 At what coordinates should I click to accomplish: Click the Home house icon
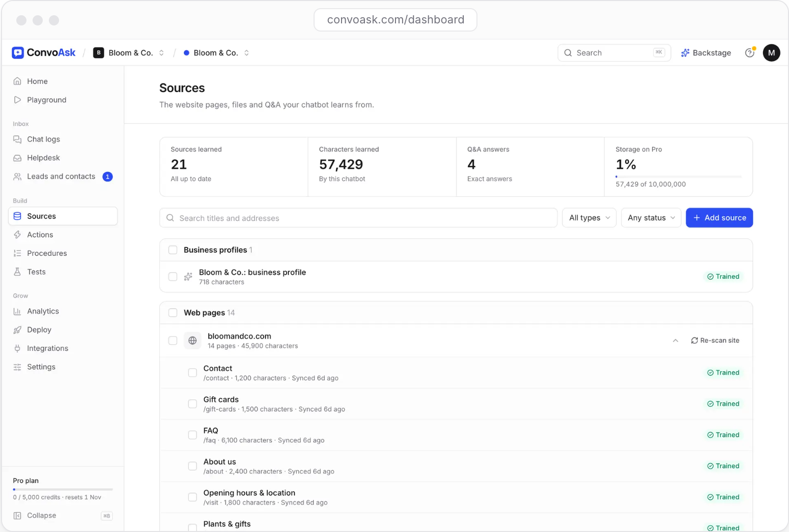pyautogui.click(x=17, y=81)
